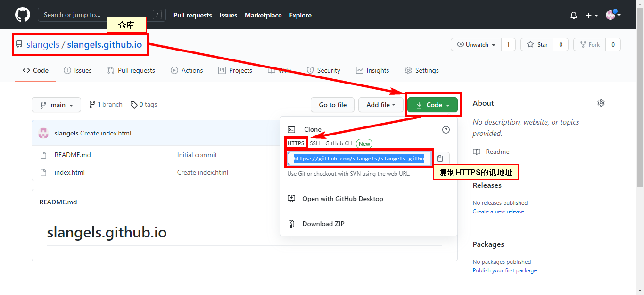Open the Releases heading link
This screenshot has height=295, width=644.
487,185
